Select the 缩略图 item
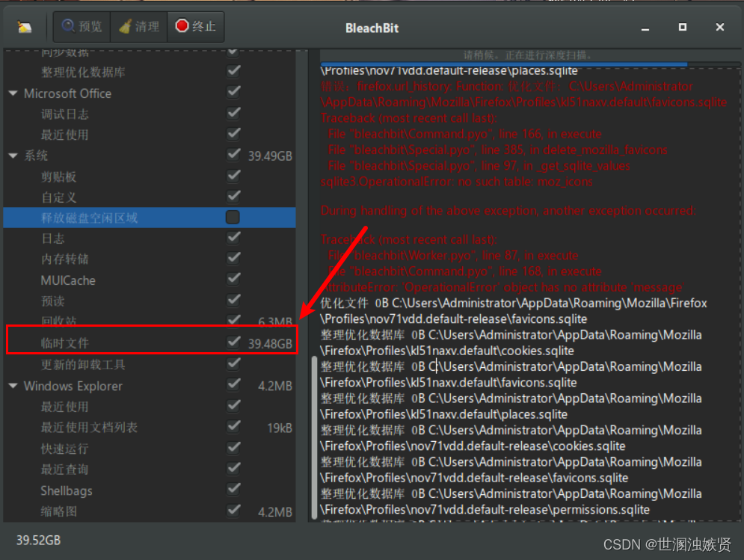 tap(58, 511)
